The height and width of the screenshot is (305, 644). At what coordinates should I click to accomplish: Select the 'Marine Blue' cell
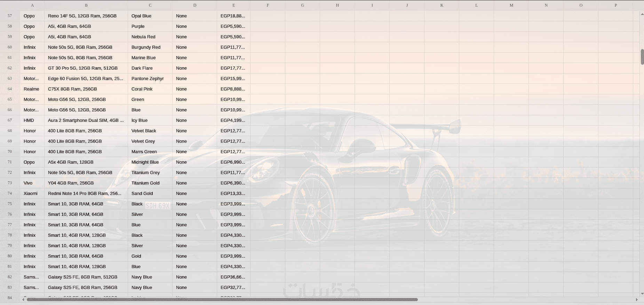[x=150, y=57]
